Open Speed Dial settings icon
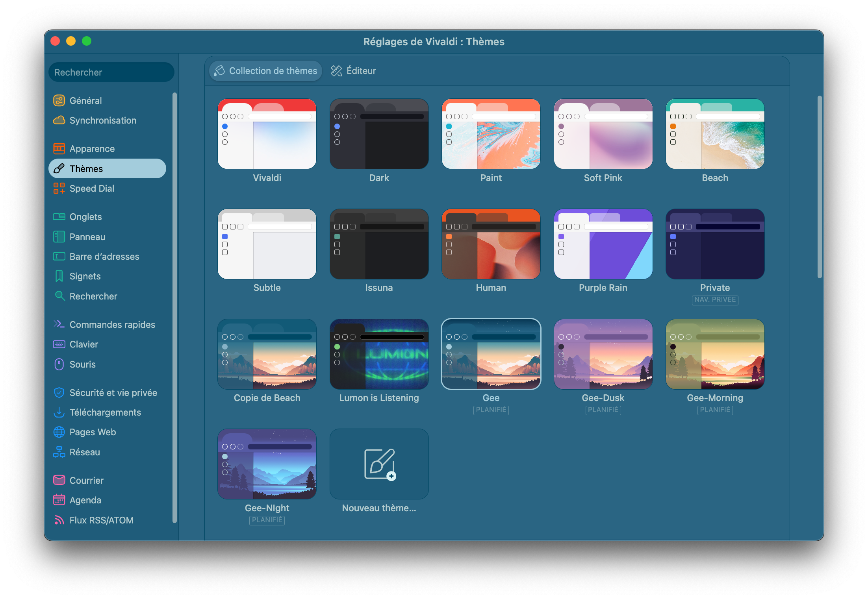This screenshot has width=868, height=599. click(x=59, y=189)
